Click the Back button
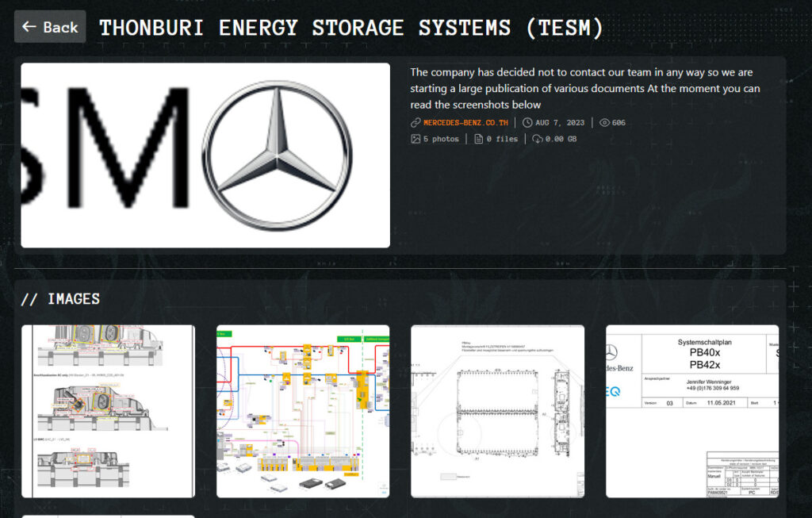Screen dimensions: 812x518 click(50, 27)
